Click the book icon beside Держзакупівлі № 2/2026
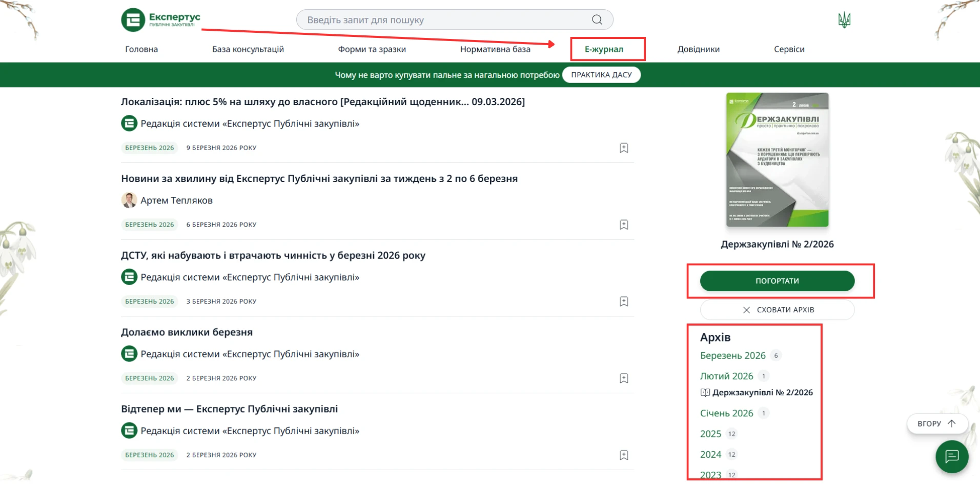 (706, 392)
